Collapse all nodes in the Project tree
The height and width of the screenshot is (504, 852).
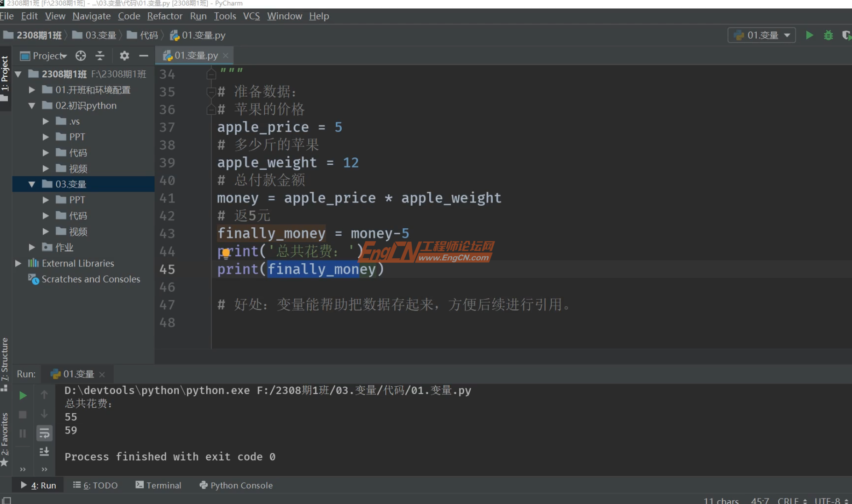100,56
